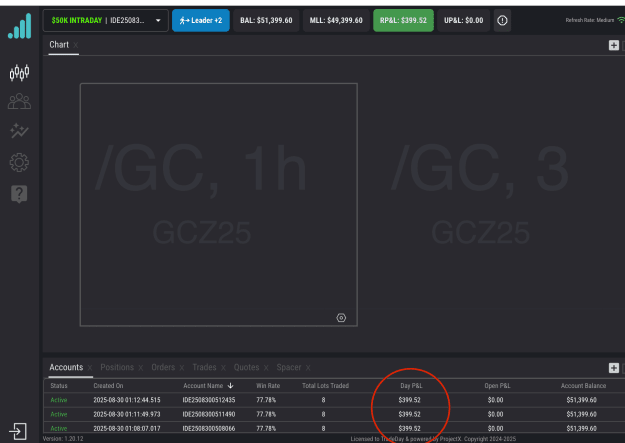Viewport: 625px width, 443px height.
Task: Click the teal bar-chart app logo
Action: click(20, 26)
